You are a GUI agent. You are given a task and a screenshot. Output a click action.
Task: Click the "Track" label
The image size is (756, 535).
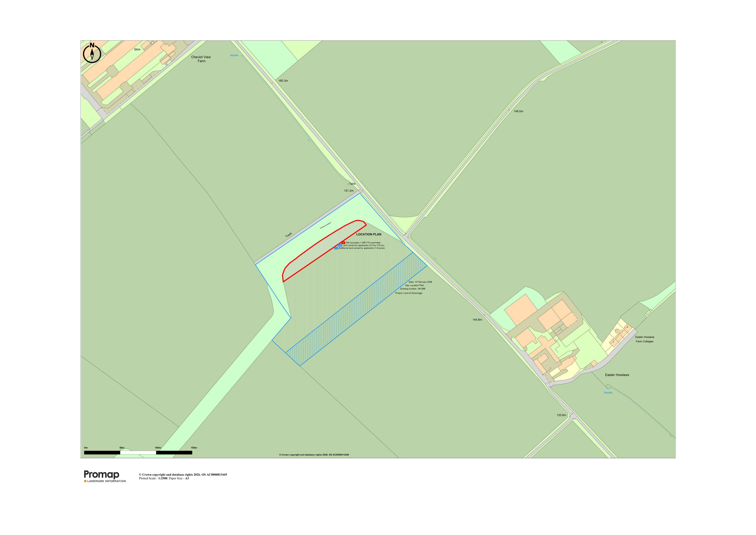click(x=289, y=235)
